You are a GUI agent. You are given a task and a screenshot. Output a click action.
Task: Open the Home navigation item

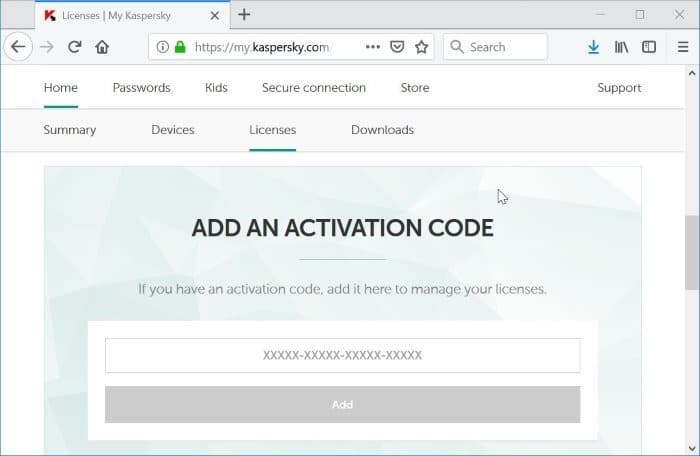(x=61, y=88)
